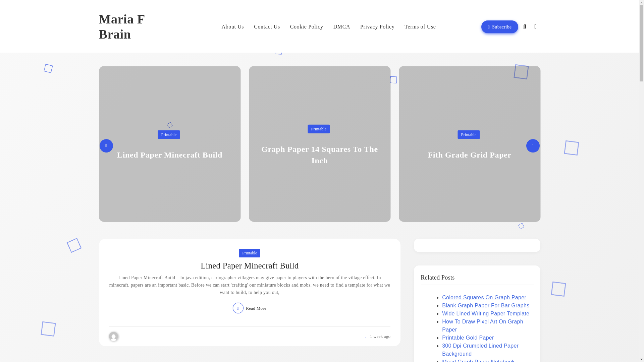Open the author avatar under the post
This screenshot has width=644, height=362.
114,337
